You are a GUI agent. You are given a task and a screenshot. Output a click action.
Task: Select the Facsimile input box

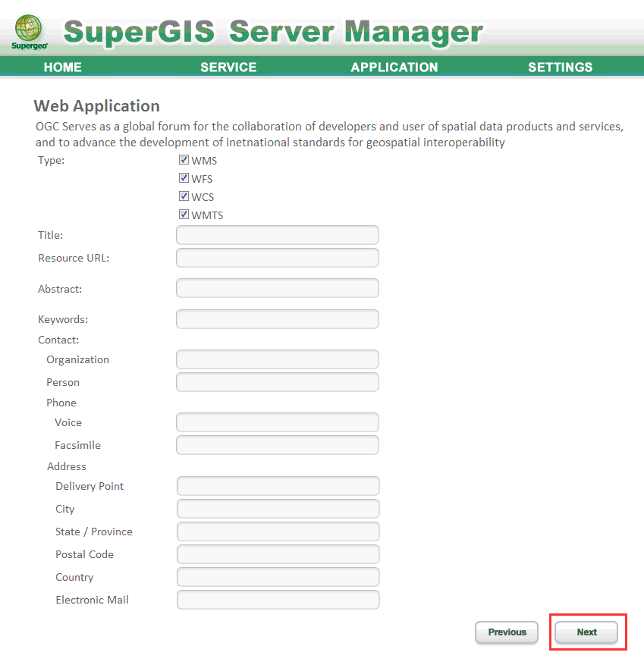click(x=278, y=445)
